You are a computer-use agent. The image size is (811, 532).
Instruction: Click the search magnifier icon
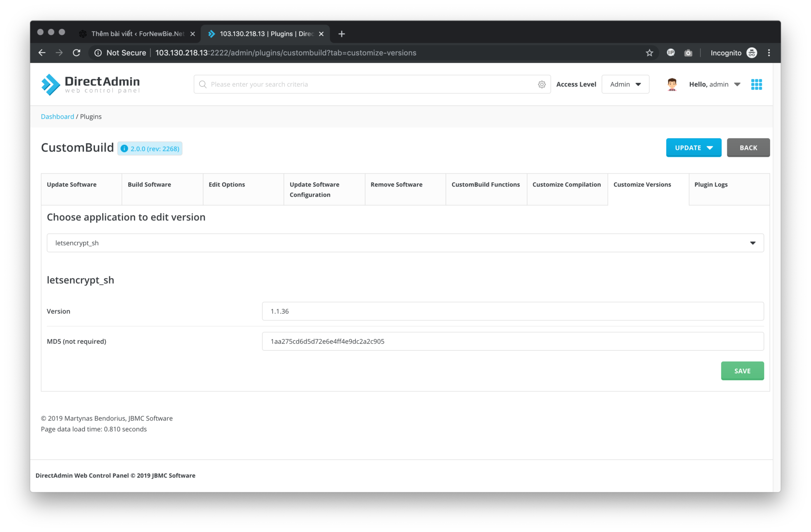203,84
